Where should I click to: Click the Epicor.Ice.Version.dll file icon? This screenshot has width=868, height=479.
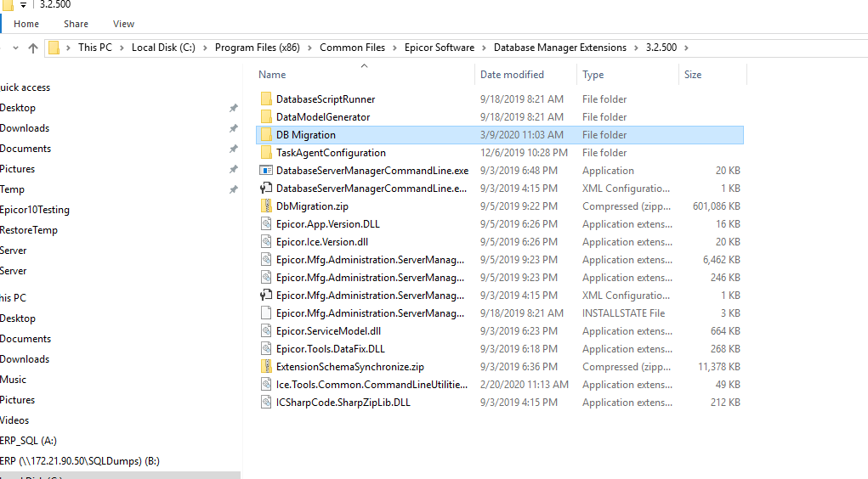pyautogui.click(x=266, y=242)
